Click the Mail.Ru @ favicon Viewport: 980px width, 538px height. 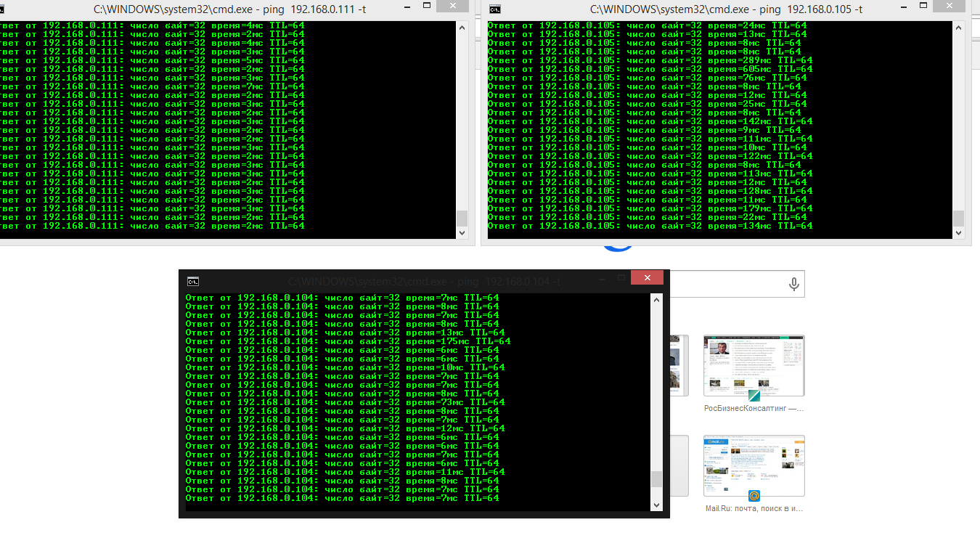coord(754,496)
